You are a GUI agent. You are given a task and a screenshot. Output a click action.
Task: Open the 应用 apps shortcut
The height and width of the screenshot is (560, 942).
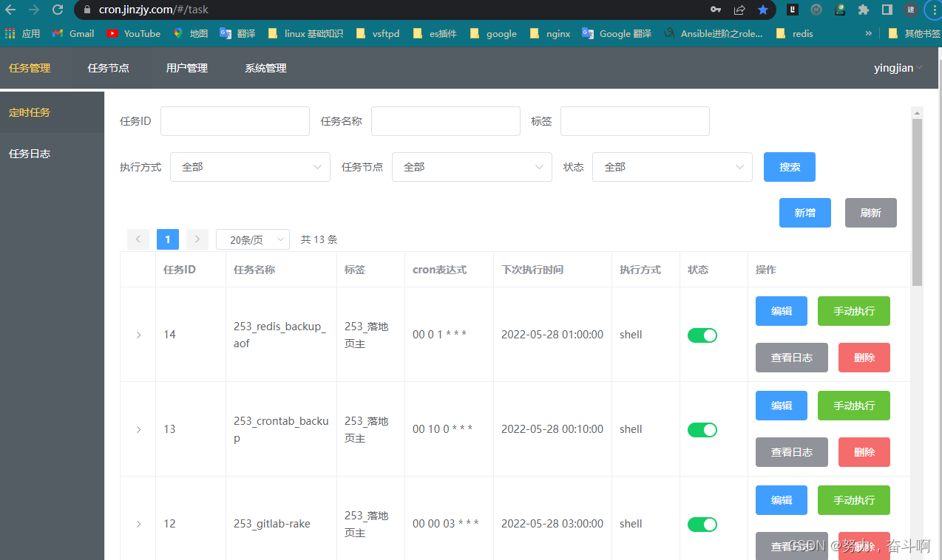[22, 33]
